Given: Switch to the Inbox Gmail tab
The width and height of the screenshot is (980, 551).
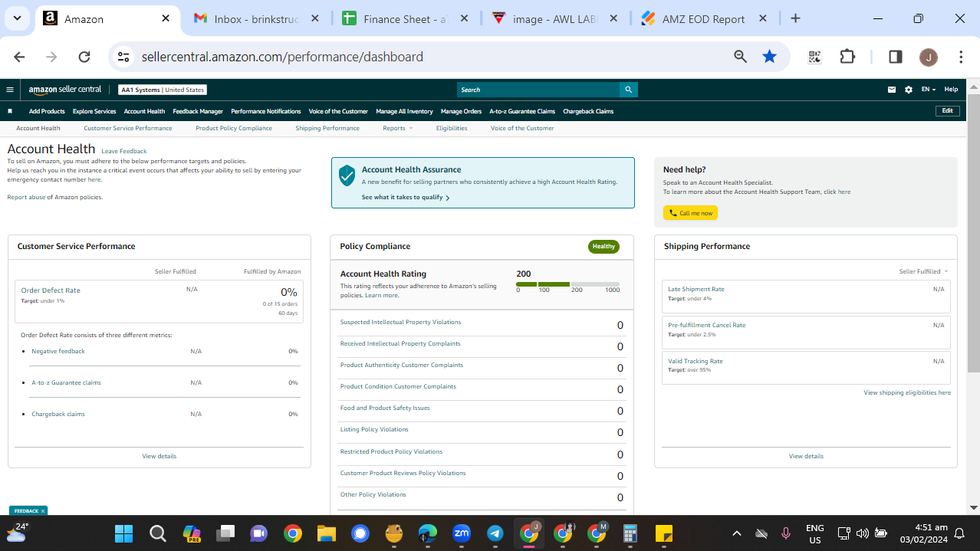Looking at the screenshot, I should pyautogui.click(x=257, y=19).
